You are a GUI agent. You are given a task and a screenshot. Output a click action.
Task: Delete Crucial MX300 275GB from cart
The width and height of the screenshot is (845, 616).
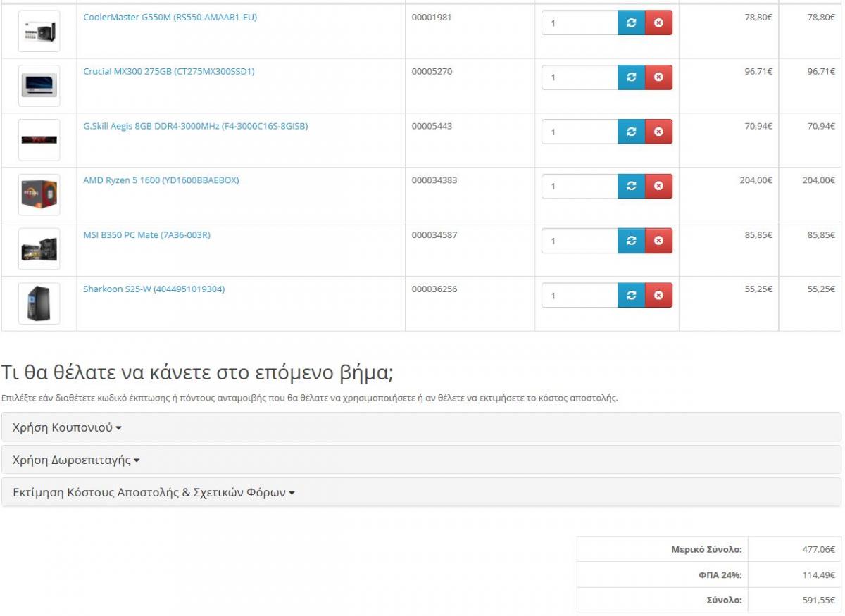pyautogui.click(x=658, y=77)
